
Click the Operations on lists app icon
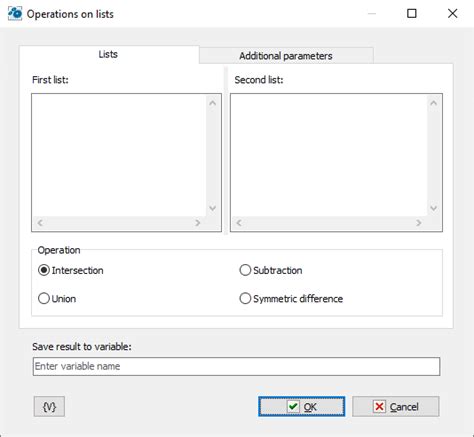(15, 14)
